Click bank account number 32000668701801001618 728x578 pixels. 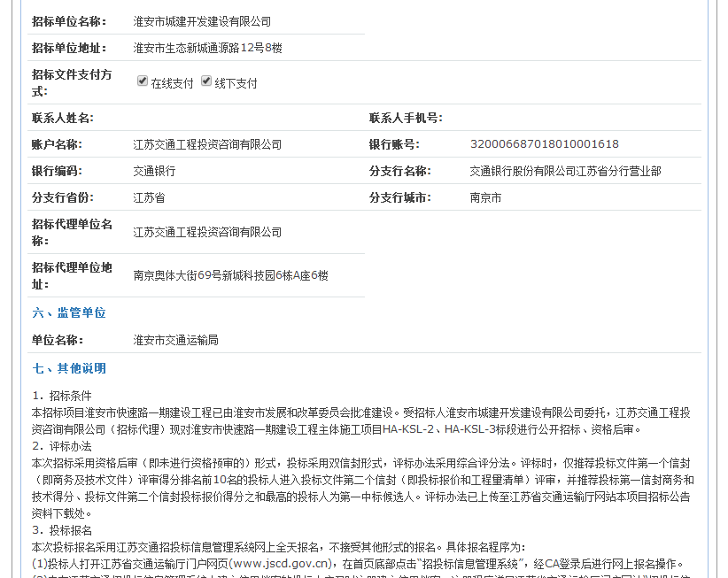544,144
